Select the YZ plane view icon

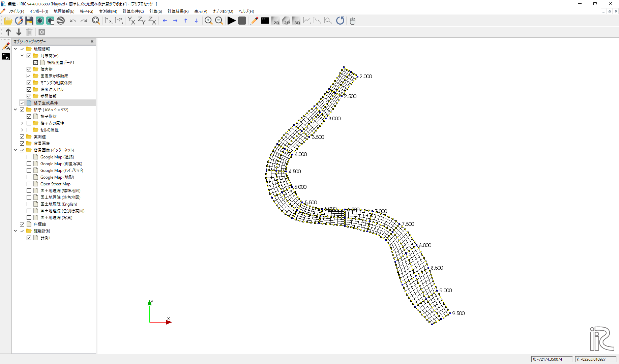(x=142, y=21)
